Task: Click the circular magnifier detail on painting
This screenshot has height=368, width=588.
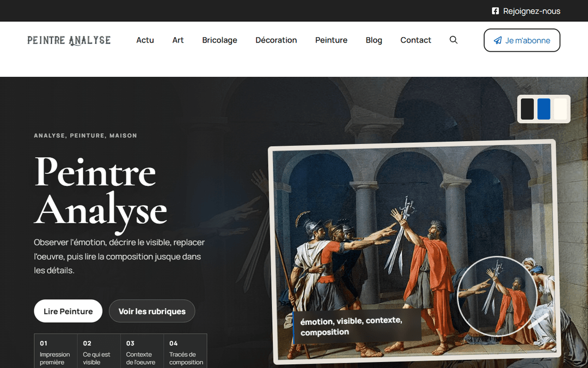Action: (x=497, y=297)
